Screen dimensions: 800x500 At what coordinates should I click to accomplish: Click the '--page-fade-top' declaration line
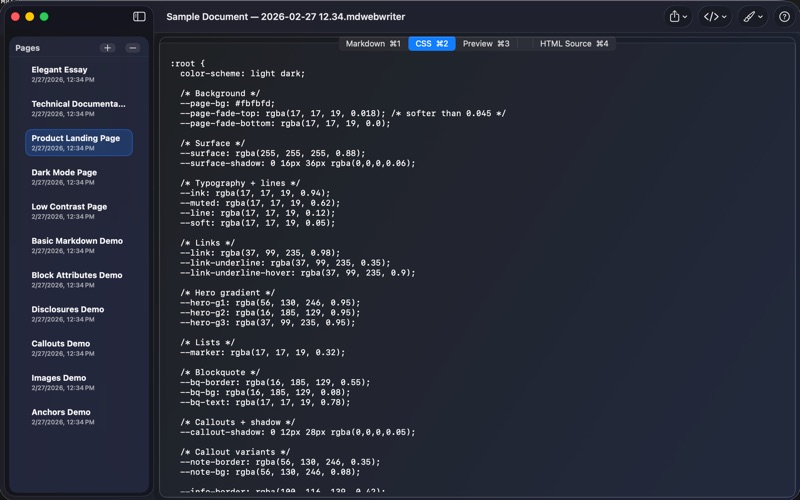click(x=343, y=113)
